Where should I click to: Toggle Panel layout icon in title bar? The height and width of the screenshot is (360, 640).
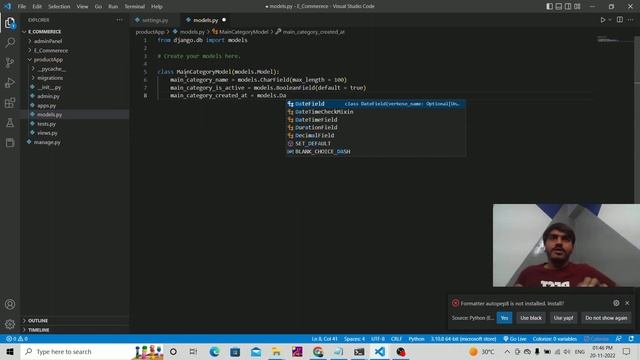(x=559, y=7)
